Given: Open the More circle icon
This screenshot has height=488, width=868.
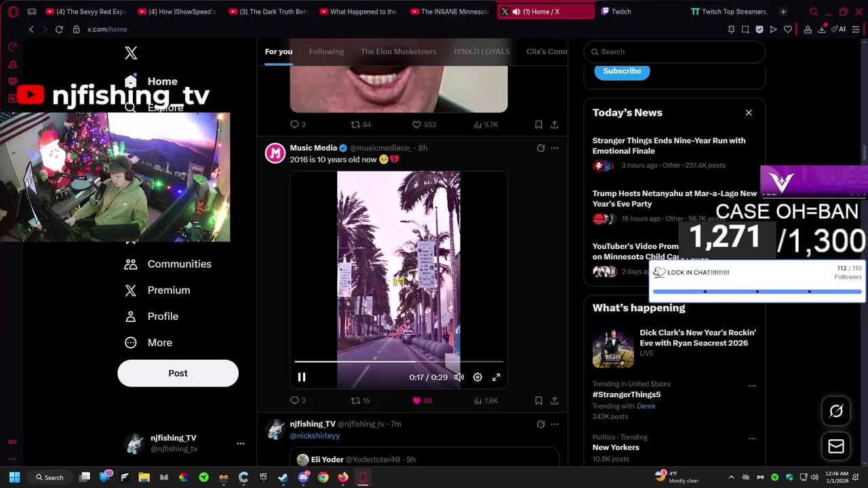Looking at the screenshot, I should point(131,343).
